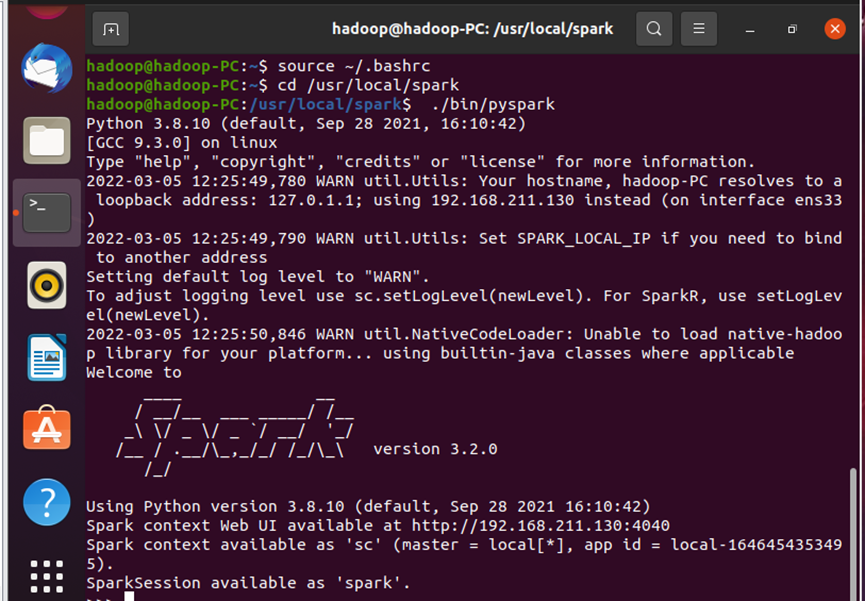Viewport: 865px width, 601px height.
Task: Click the IP '192.168.211.130 instead'
Action: (x=541, y=200)
